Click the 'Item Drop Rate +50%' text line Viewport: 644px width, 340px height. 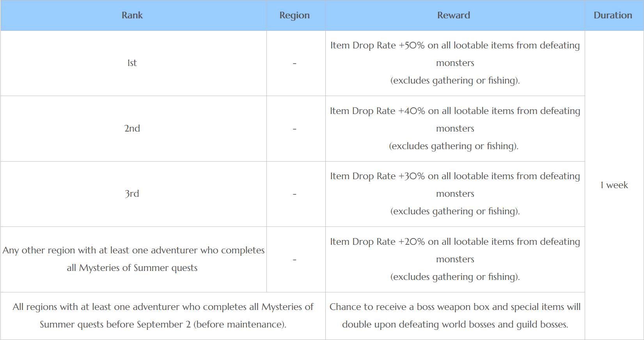(455, 45)
